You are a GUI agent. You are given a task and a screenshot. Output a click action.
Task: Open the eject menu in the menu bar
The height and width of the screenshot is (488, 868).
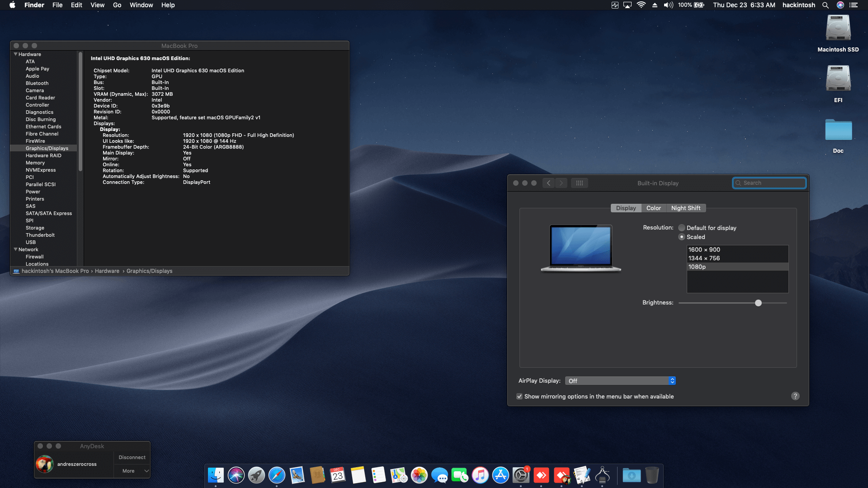655,5
